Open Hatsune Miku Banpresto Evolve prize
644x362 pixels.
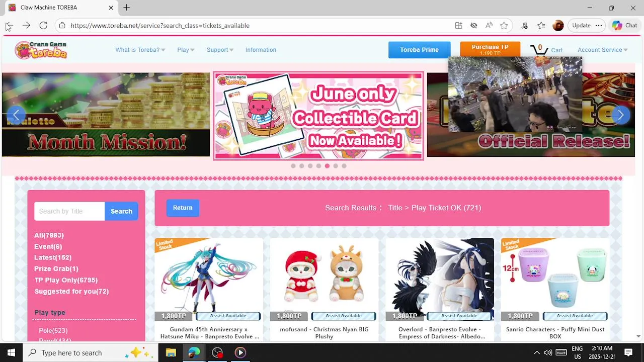pyautogui.click(x=208, y=289)
